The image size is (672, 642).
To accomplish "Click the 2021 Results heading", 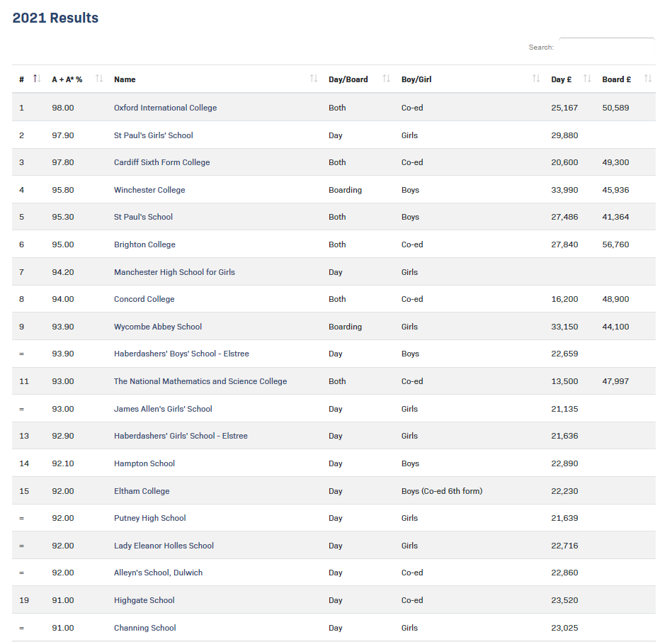I will tap(55, 18).
